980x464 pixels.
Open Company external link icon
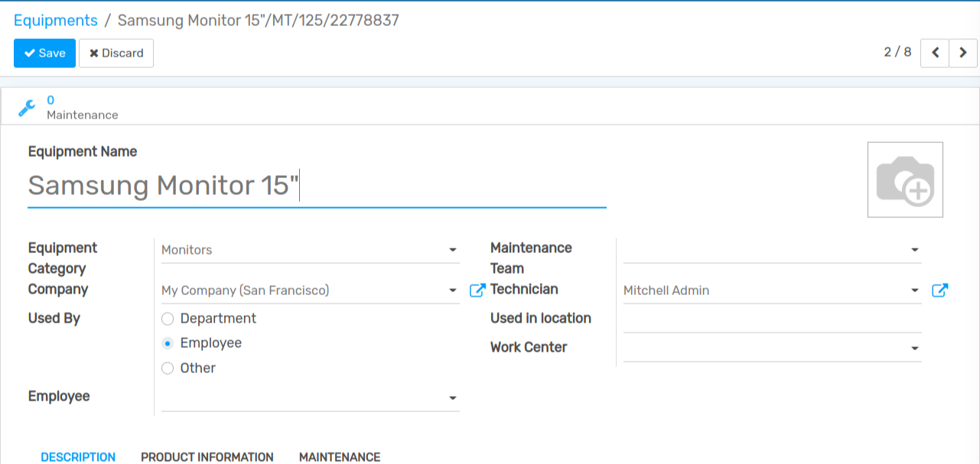[477, 290]
